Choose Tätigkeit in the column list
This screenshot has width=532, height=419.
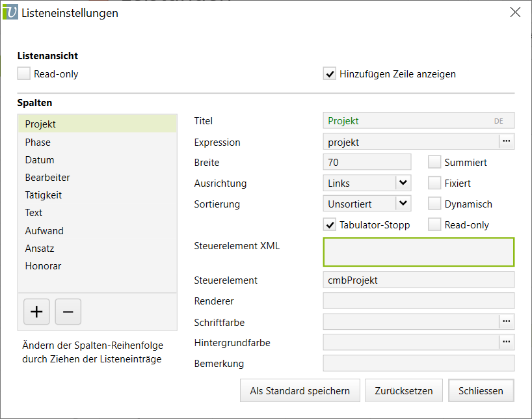43,195
